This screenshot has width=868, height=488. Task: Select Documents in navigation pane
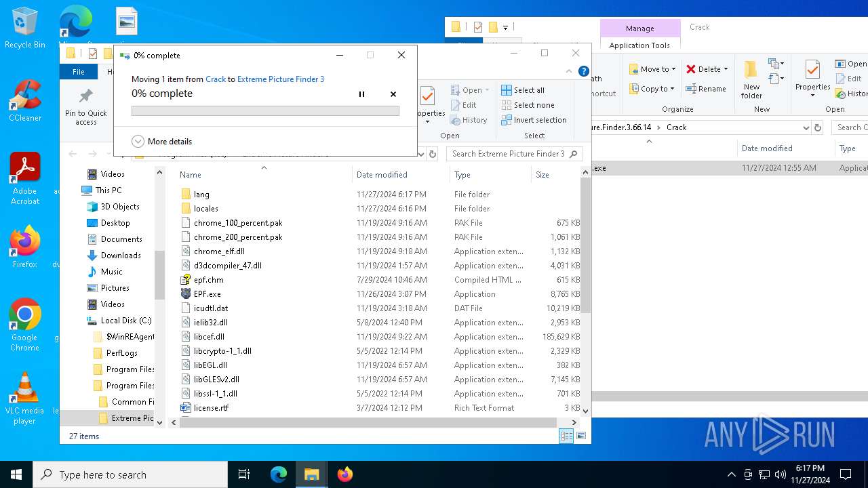pyautogui.click(x=121, y=239)
